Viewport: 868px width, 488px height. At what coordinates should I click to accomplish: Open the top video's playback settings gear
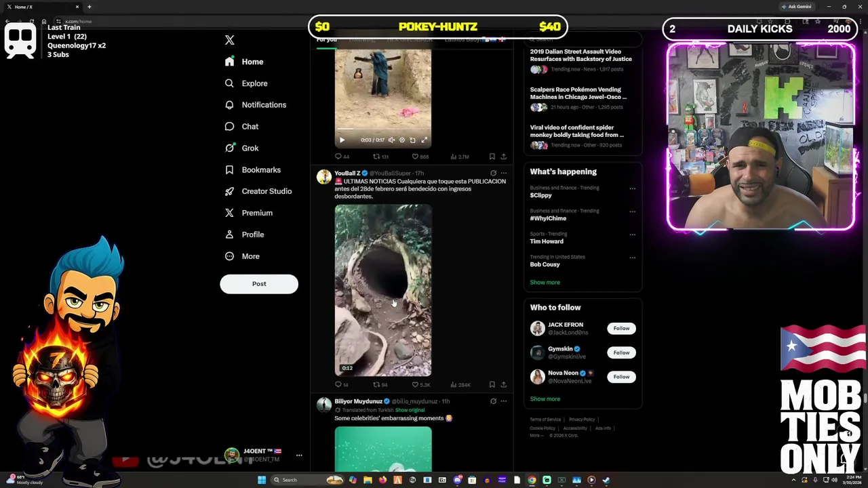(402, 140)
